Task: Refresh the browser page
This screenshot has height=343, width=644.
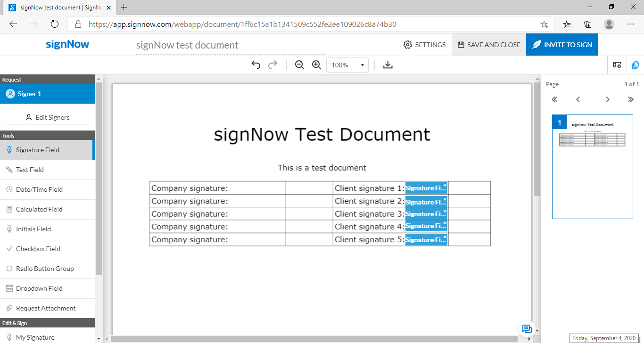Action: click(54, 24)
